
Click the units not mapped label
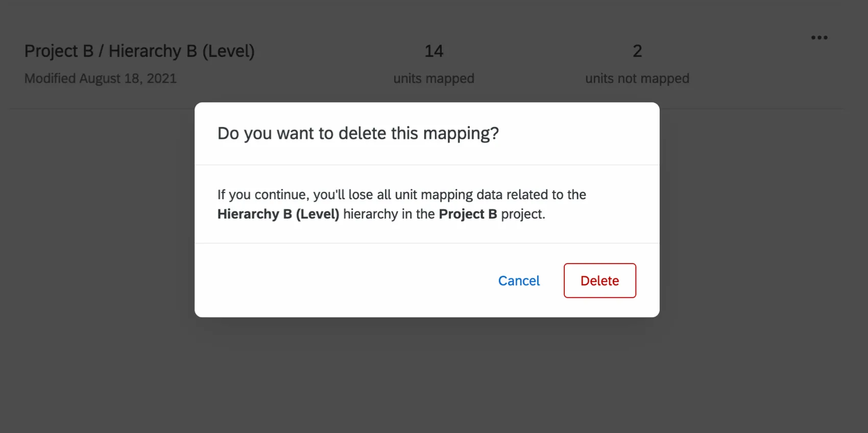coord(637,78)
